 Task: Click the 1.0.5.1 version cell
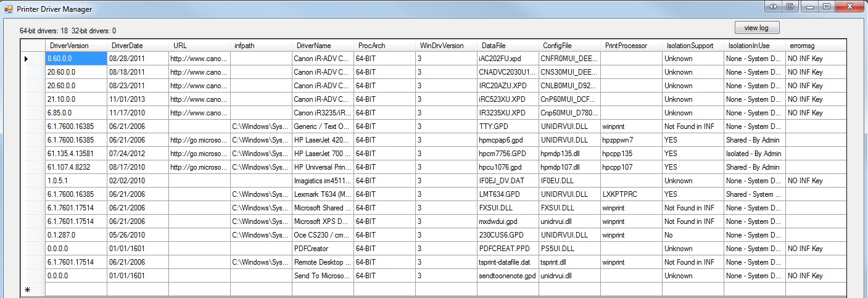point(76,181)
